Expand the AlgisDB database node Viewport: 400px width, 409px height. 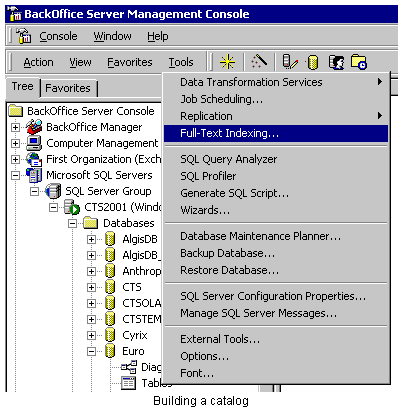91,239
